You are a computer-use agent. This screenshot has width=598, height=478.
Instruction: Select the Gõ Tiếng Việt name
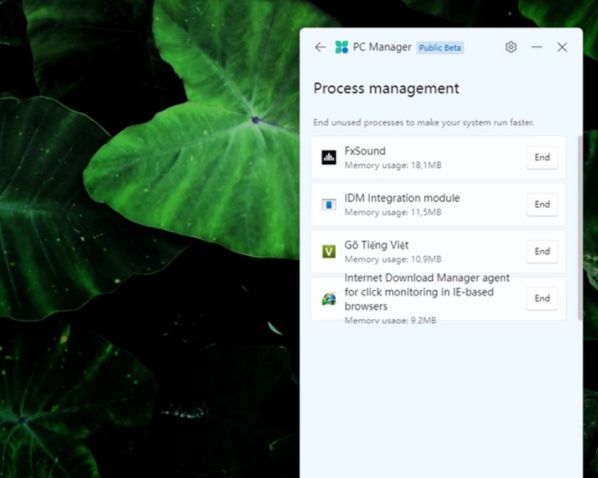376,245
